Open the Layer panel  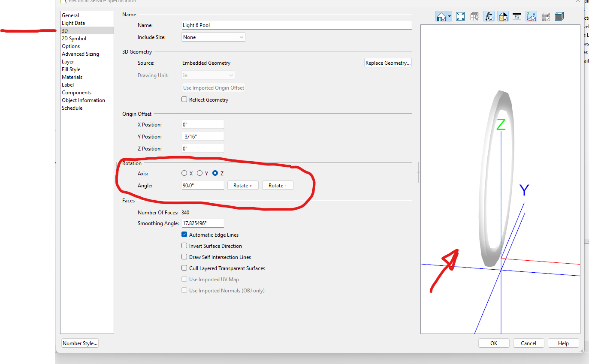tap(87, 62)
